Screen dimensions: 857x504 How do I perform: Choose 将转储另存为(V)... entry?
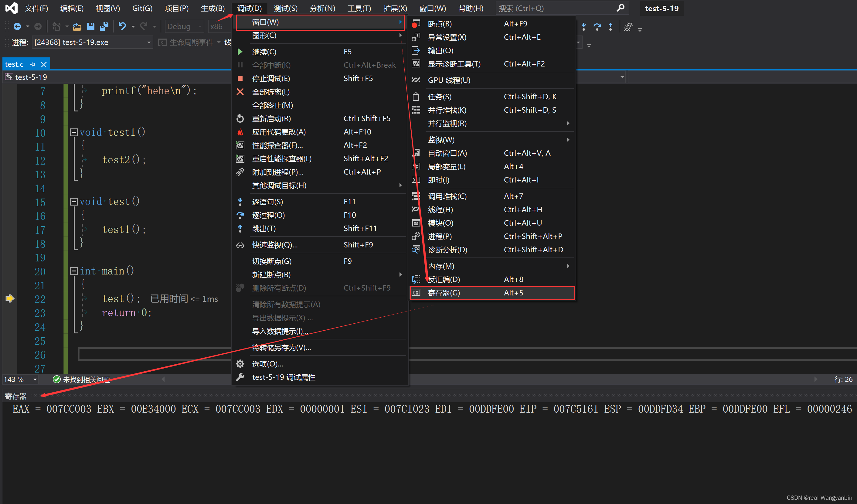(320, 348)
